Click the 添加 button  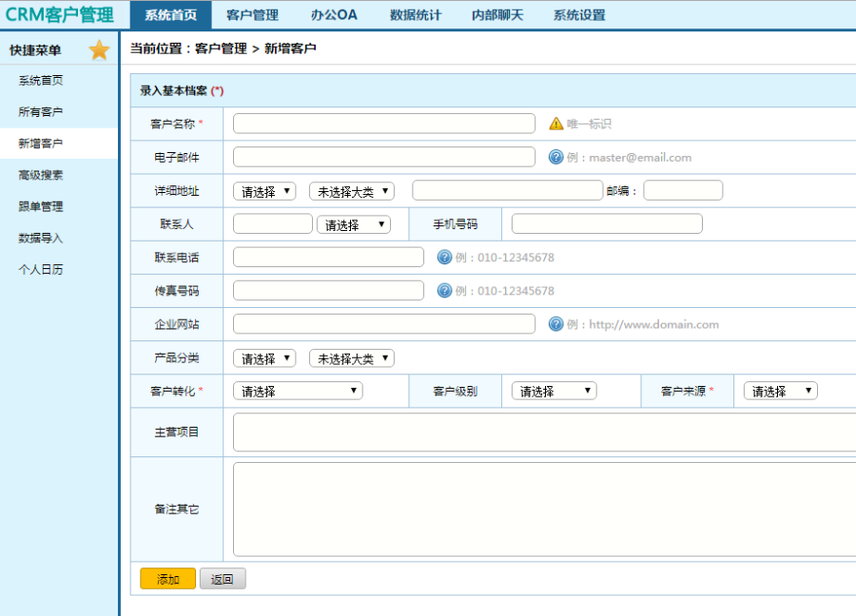[167, 578]
